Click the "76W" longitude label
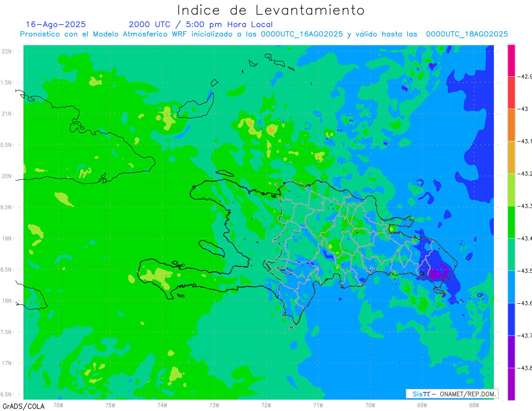Screen dimensions: 532x411 (58, 405)
